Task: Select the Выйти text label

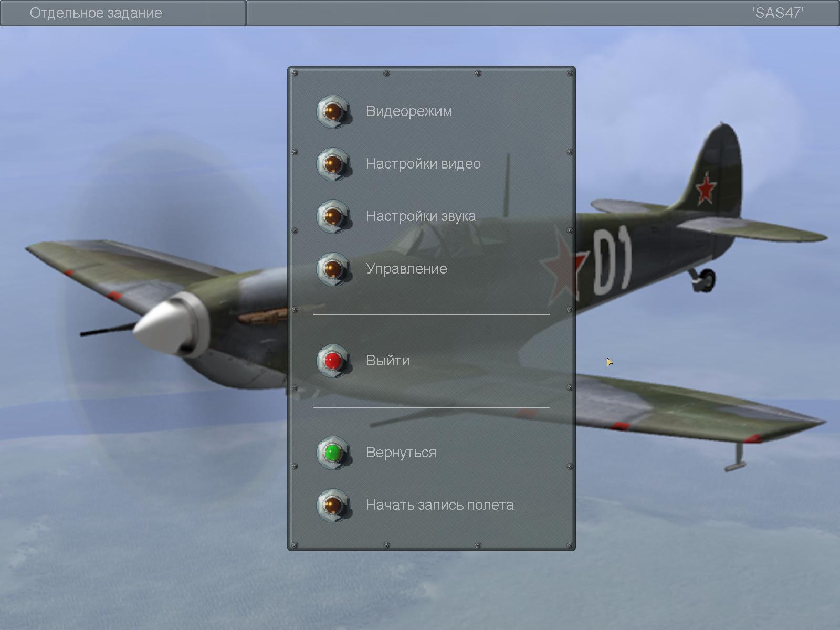Action: click(x=387, y=361)
